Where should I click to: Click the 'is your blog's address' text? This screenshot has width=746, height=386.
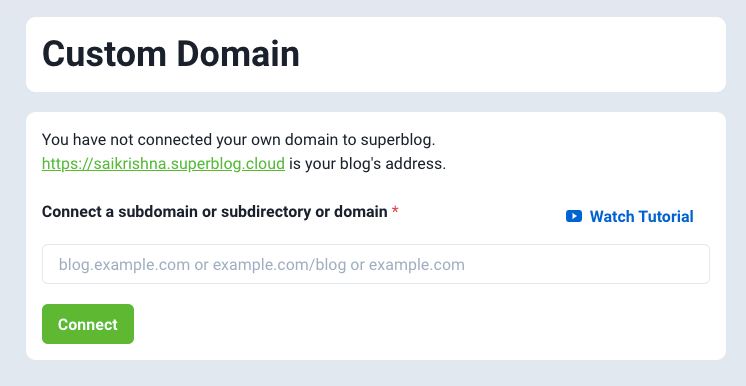[x=367, y=164]
